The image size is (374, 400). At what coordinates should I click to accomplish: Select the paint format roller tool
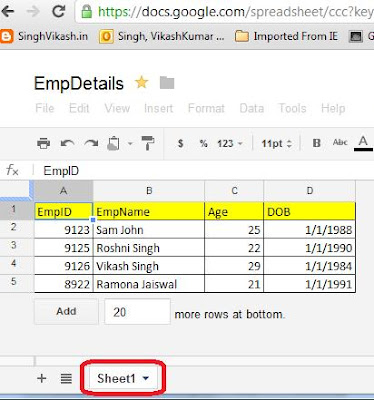(148, 143)
